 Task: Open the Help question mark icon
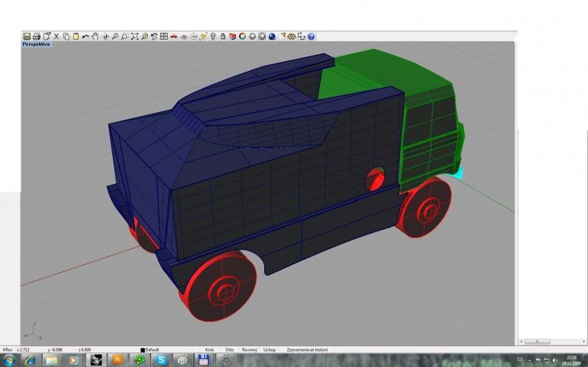tap(311, 37)
